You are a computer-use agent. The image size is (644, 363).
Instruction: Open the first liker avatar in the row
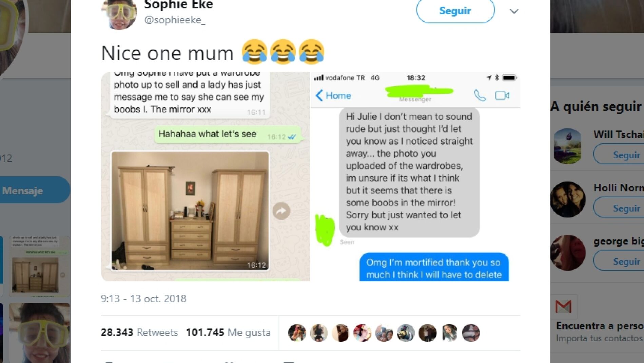click(297, 333)
